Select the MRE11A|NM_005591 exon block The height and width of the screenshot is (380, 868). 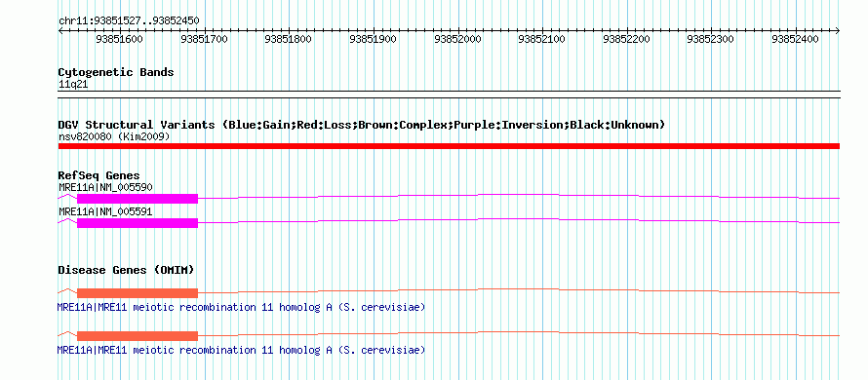[x=138, y=223]
